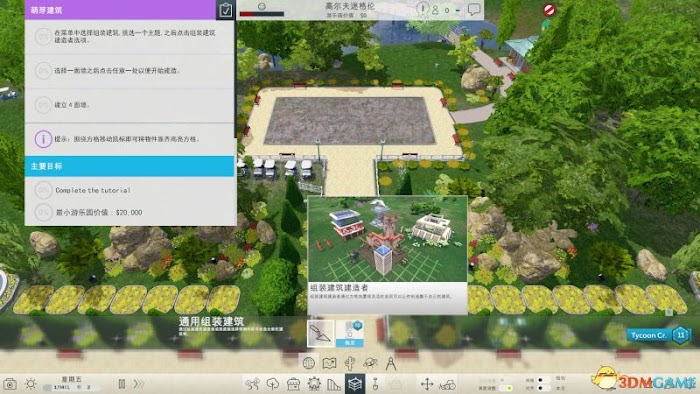Open the shops stall icon
The width and height of the screenshot is (700, 394).
(x=293, y=384)
